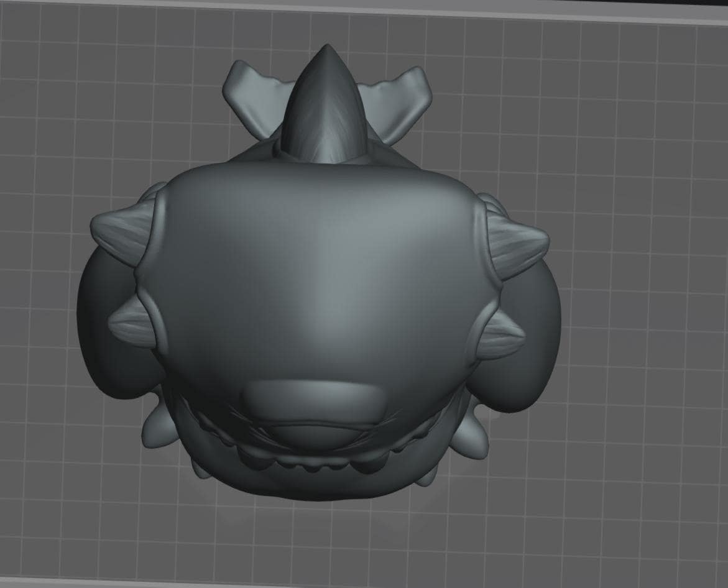Pick the smaller lower left side spike
The width and height of the screenshot is (728, 588).
coord(132,320)
